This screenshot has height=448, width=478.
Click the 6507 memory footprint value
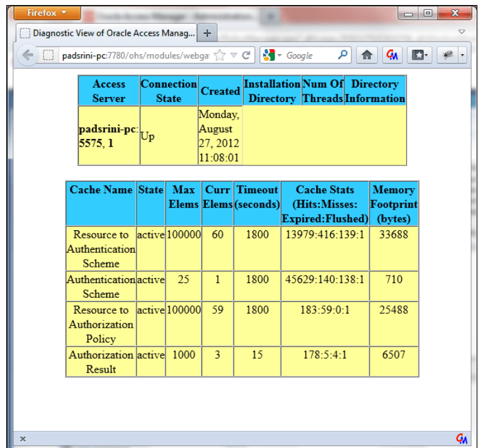pos(394,355)
